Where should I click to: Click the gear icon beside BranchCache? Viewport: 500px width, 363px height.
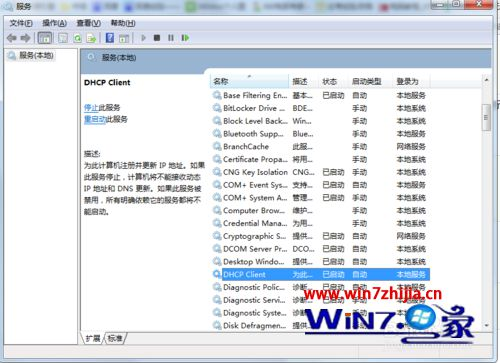217,146
